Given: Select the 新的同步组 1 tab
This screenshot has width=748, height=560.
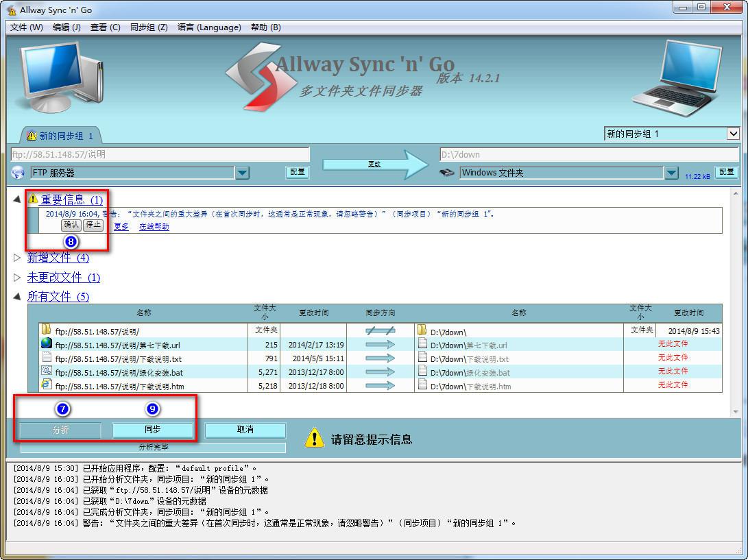Looking at the screenshot, I should tap(60, 136).
